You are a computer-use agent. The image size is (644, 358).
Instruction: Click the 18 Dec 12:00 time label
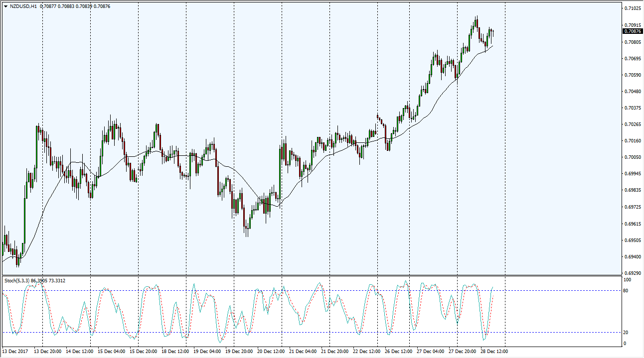[175, 352]
